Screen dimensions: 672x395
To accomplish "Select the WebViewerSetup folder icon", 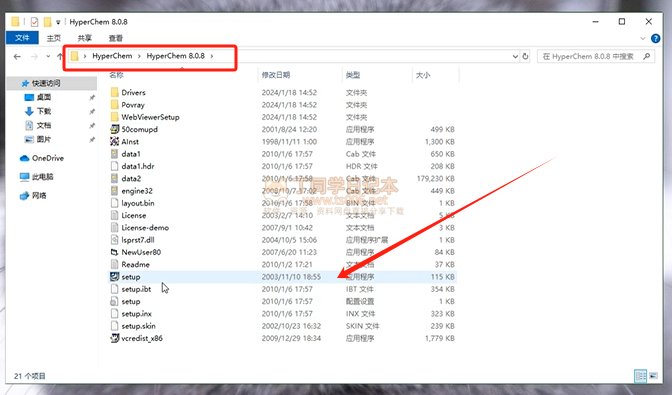I will pos(114,117).
